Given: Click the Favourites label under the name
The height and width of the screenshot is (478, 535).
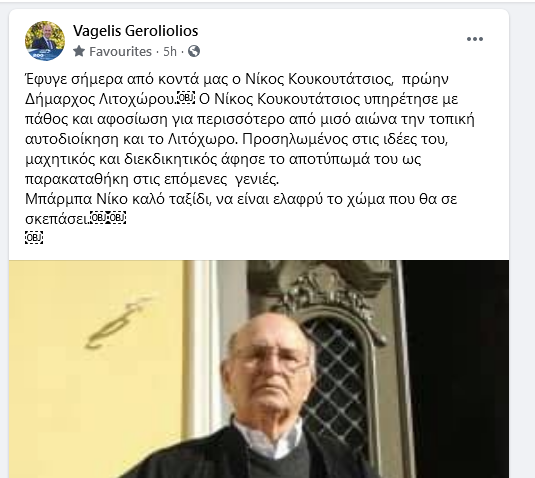Looking at the screenshot, I should pos(120,52).
